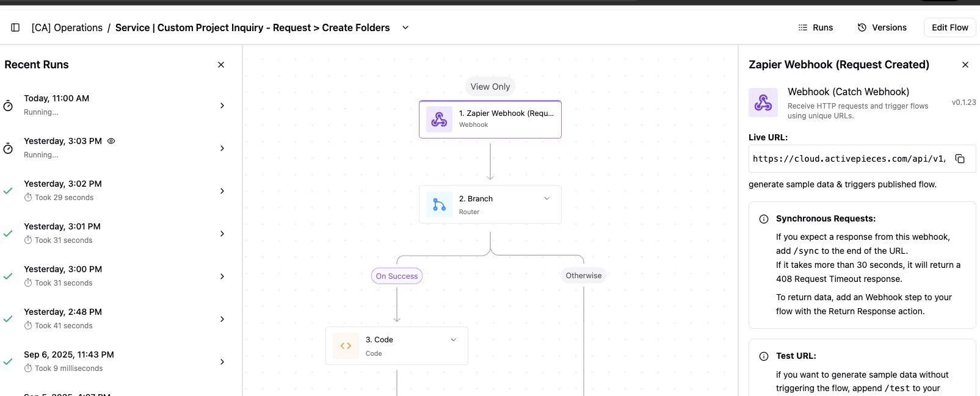
Task: Select the On Success branch label
Action: [x=397, y=276]
